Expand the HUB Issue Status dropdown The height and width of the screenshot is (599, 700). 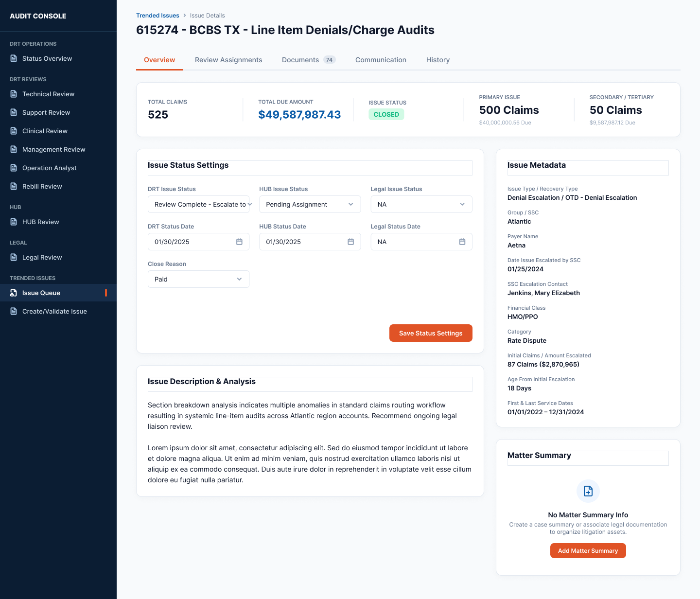(x=310, y=204)
